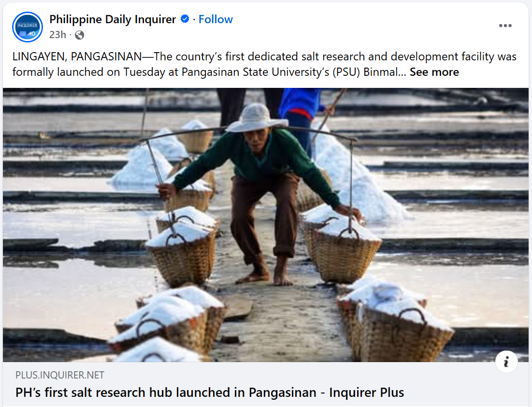Open the three-dot post options menu
Viewport: 532px width, 407px height.
click(x=505, y=26)
